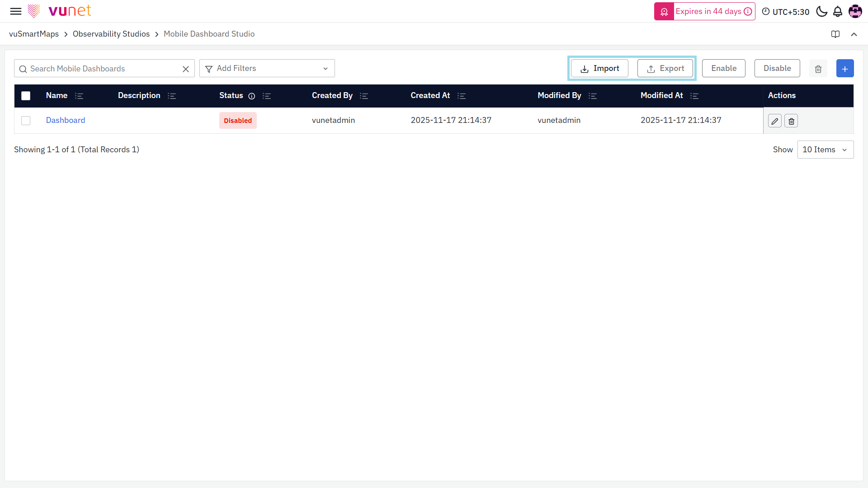Expand the 10 Items page size dropdown
Viewport: 868px width, 488px height.
tap(825, 150)
